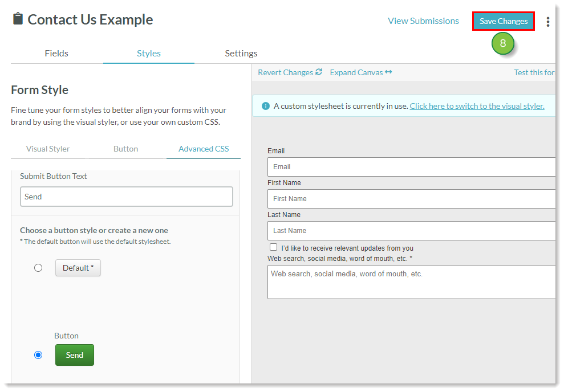Select the Default button style radio
Image resolution: width=564 pixels, height=392 pixels.
click(x=38, y=268)
